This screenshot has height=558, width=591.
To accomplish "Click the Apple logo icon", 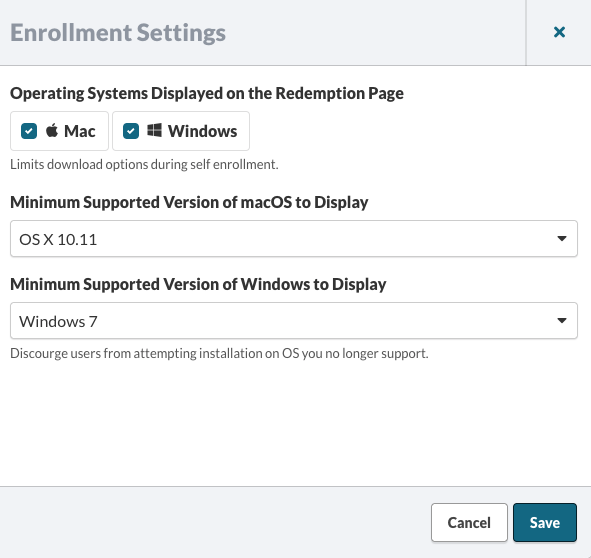I will coord(52,130).
